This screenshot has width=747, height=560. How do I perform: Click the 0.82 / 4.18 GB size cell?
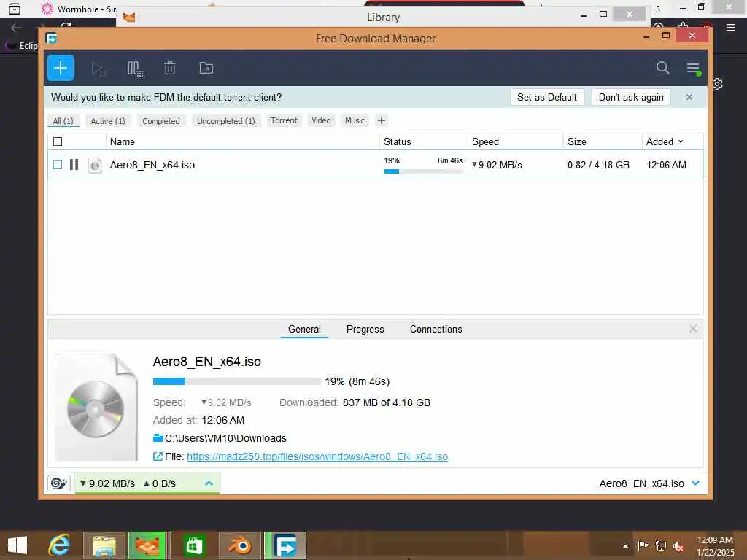click(x=598, y=165)
